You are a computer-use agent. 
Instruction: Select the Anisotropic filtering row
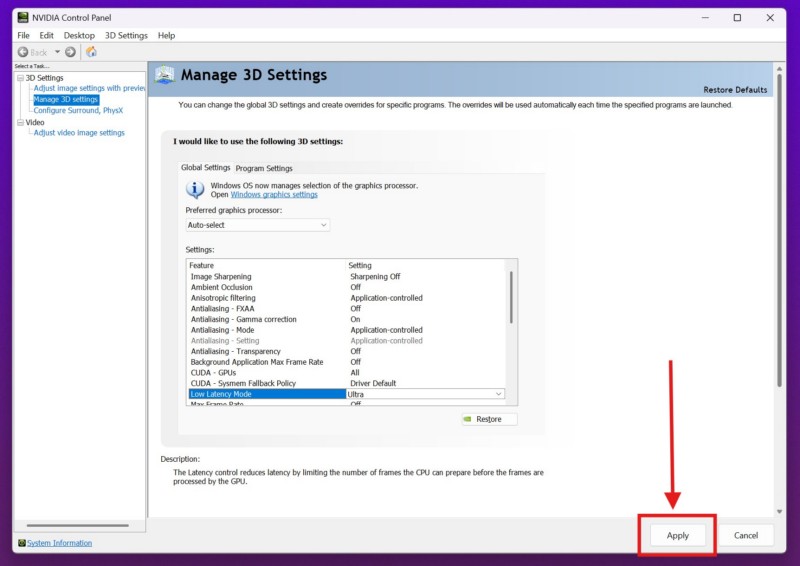tap(346, 298)
